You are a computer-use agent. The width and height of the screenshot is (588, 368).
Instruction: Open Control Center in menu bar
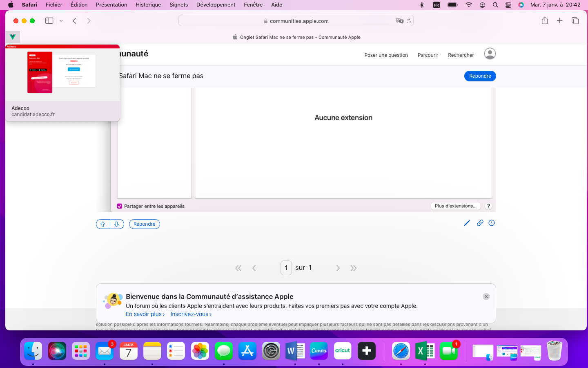(508, 5)
